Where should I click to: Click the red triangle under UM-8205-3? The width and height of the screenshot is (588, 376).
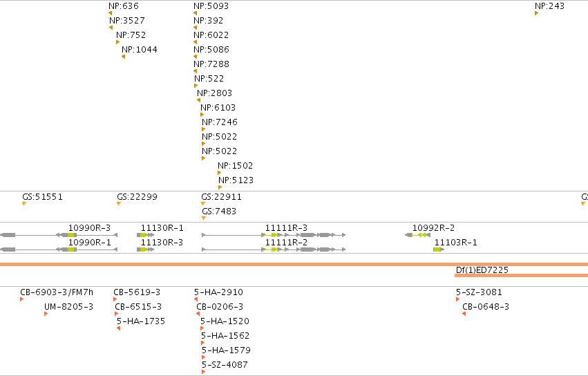click(x=46, y=314)
